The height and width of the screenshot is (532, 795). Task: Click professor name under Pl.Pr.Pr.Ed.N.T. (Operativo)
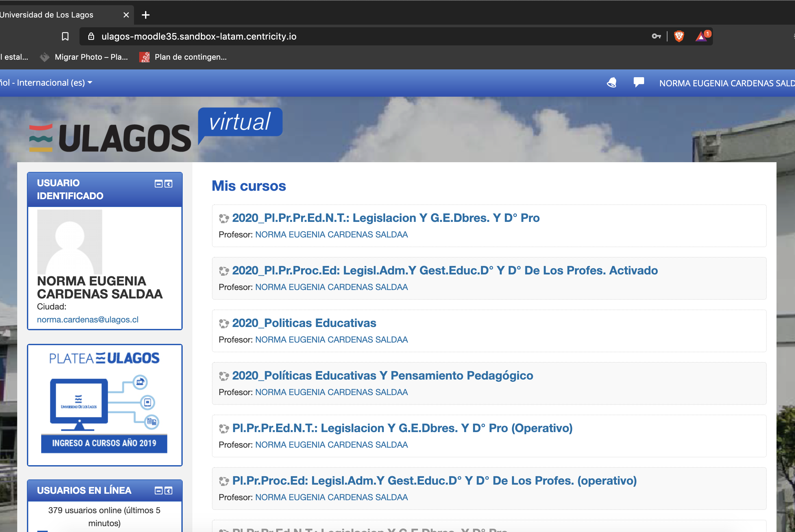pos(332,445)
